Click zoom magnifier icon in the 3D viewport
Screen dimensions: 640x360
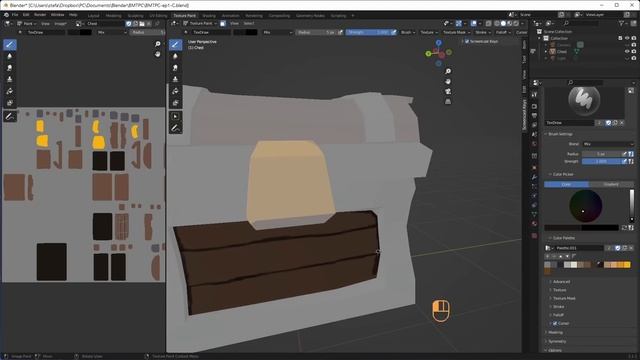pos(448,71)
